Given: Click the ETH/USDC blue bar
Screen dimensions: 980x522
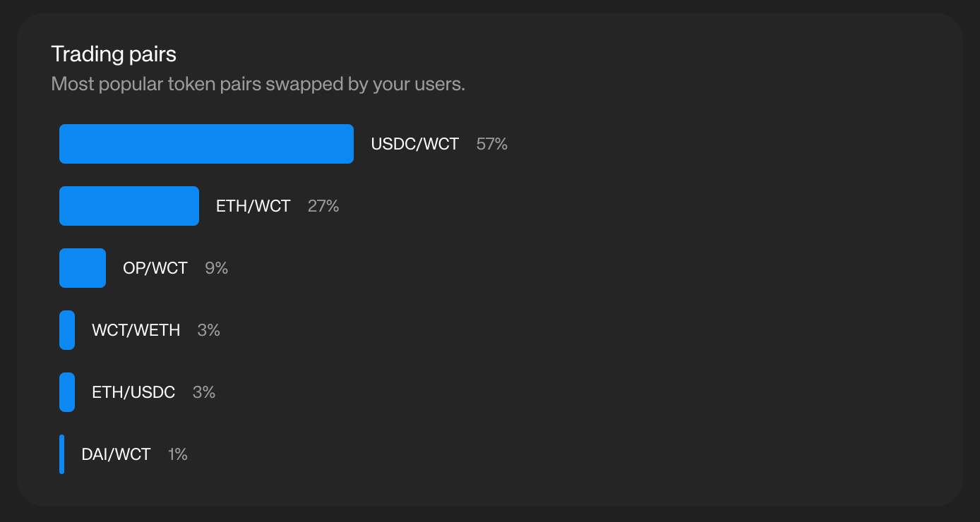Looking at the screenshot, I should (x=67, y=392).
